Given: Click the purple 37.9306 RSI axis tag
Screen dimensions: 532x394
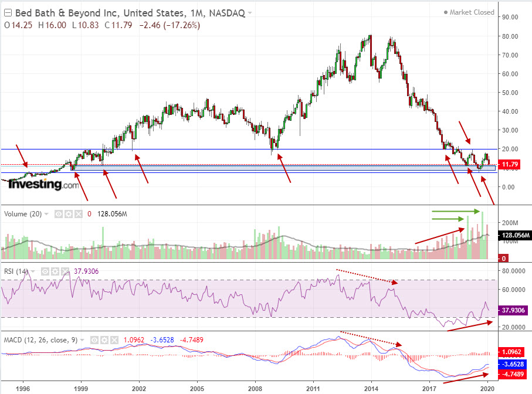Looking at the screenshot, I should 512,310.
